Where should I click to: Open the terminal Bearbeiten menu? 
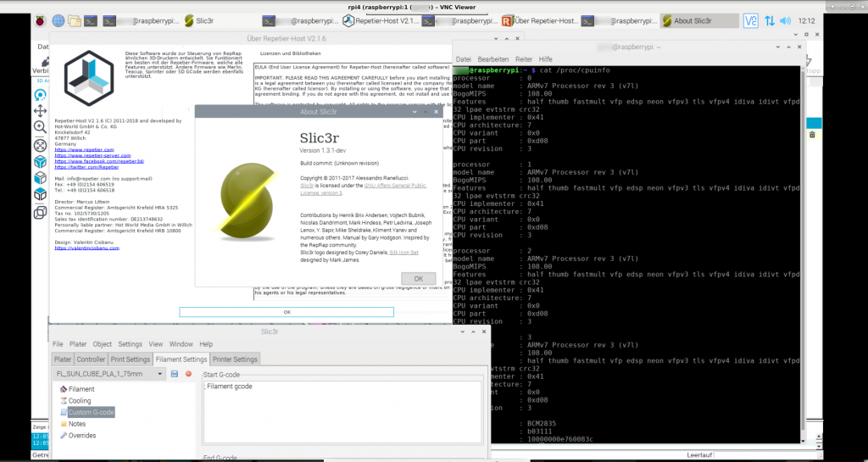click(492, 59)
